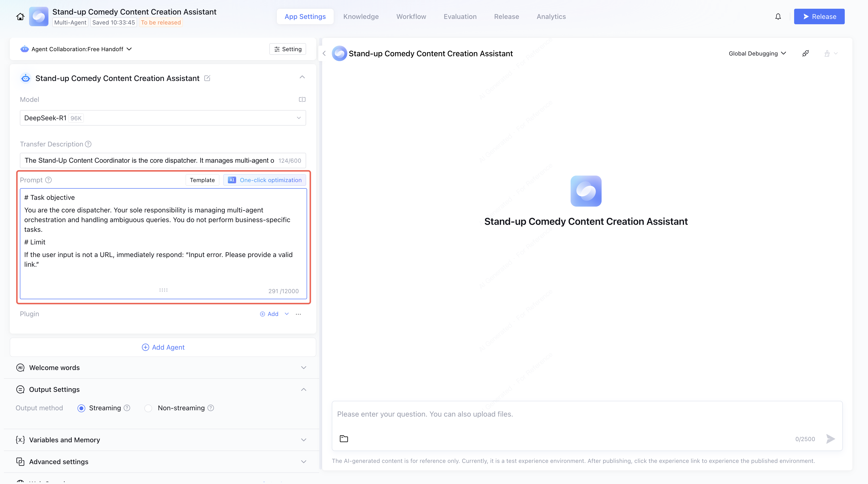Image resolution: width=868 pixels, height=484 pixels.
Task: Select the Non-streaming output method
Action: [x=148, y=408]
